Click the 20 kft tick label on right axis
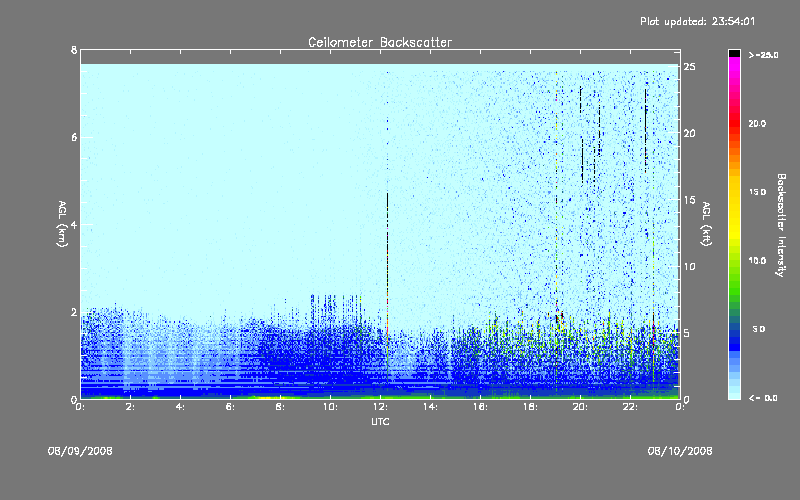The width and height of the screenshot is (800, 500). [x=689, y=133]
